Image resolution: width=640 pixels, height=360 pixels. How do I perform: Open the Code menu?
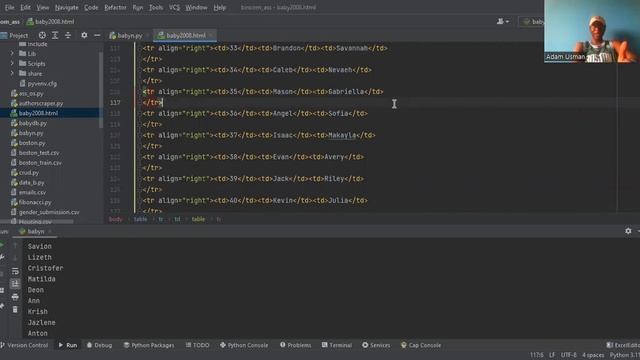click(x=91, y=7)
